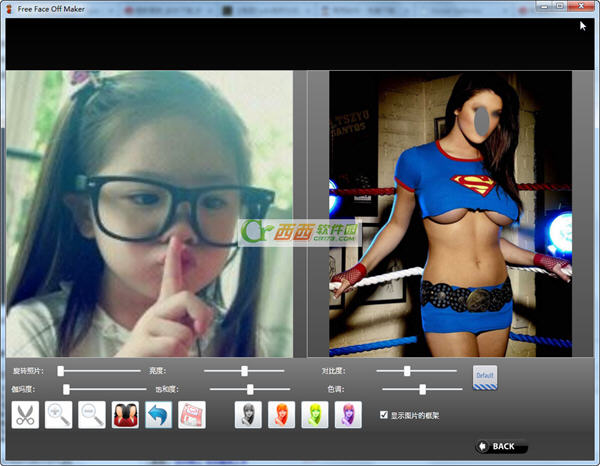Save result with the pink floppy icon

point(192,415)
